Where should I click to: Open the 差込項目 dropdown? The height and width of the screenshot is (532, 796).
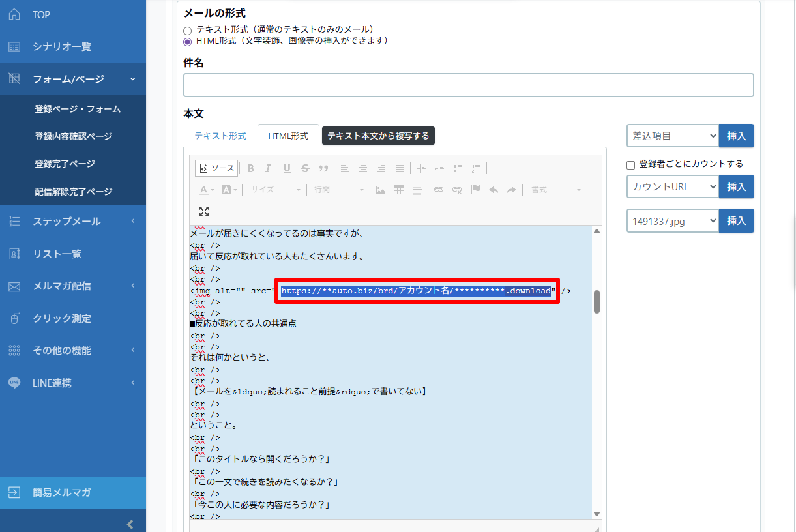[673, 136]
